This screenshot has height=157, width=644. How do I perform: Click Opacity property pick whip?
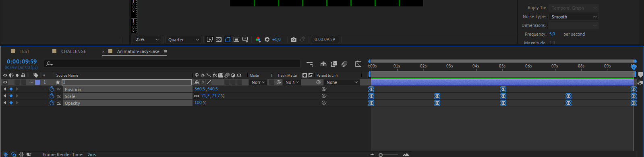324,103
